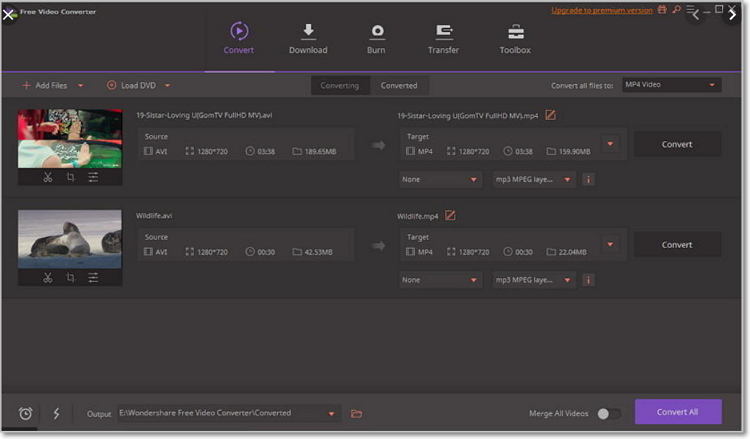750x439 pixels.
Task: Click the scissors trim icon under Sistar video
Action: coord(47,177)
